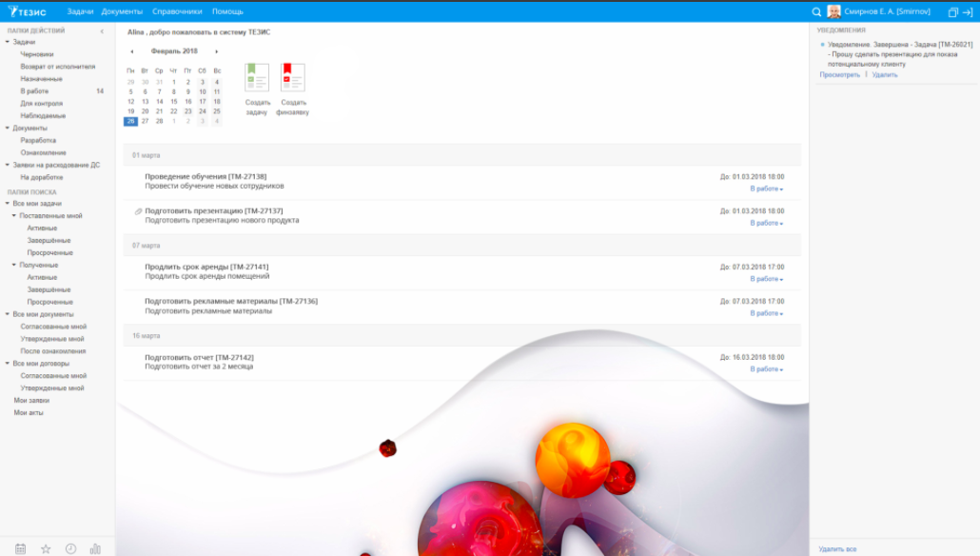Viewport: 980px width, 556px height.
Task: Click attachment paperclip icon on ТМ-27137
Action: point(138,211)
